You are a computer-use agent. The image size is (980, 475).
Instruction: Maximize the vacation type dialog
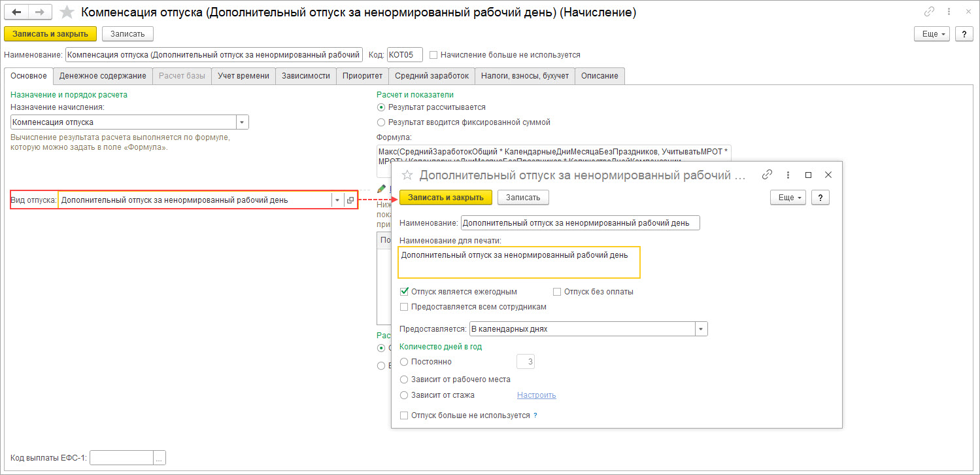click(x=808, y=175)
